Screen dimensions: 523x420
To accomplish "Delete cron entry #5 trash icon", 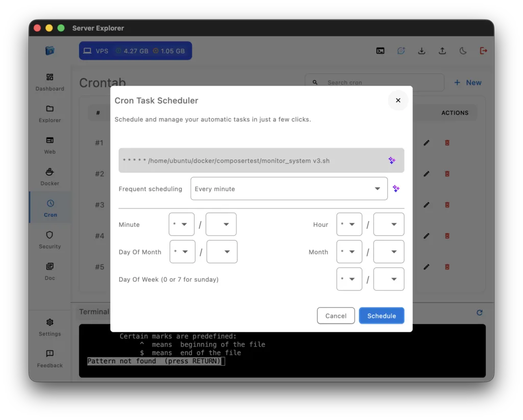I will 447,267.
